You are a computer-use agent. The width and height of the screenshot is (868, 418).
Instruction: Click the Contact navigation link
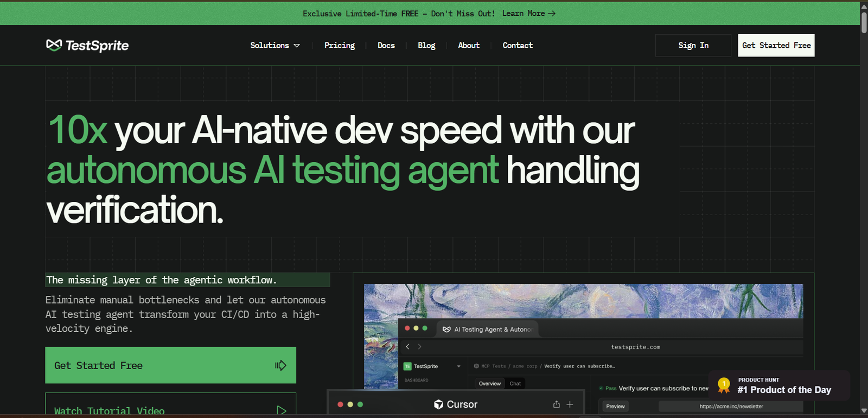pyautogui.click(x=518, y=46)
